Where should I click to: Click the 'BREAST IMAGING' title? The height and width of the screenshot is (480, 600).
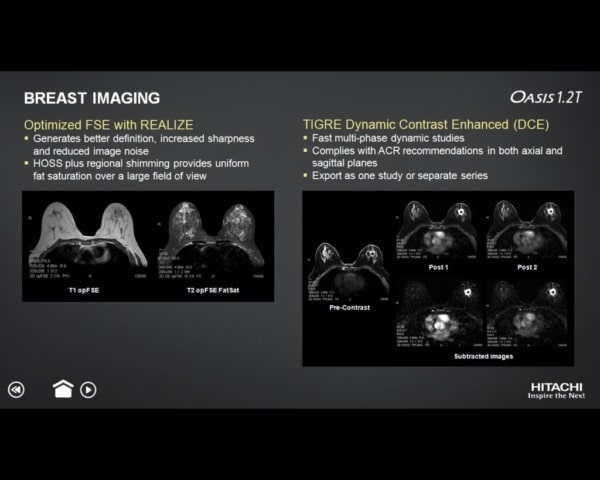pyautogui.click(x=92, y=98)
